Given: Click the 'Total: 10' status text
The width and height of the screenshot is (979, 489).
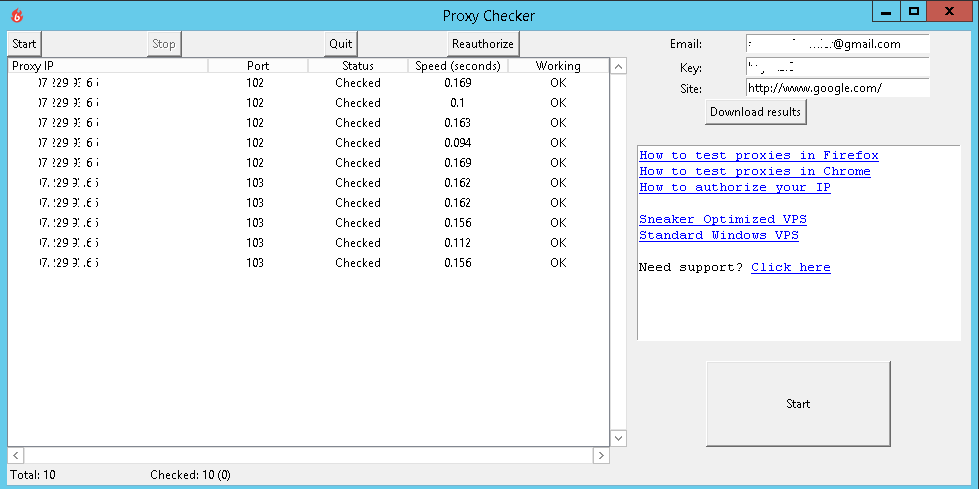Looking at the screenshot, I should (x=33, y=475).
